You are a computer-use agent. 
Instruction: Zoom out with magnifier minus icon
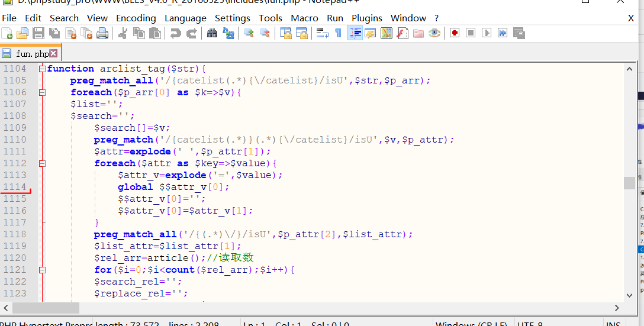click(x=265, y=33)
